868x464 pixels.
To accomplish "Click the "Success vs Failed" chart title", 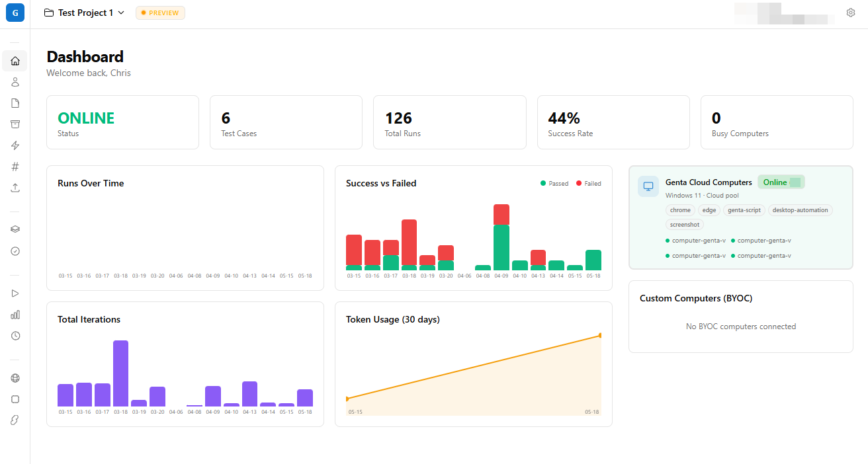I will [381, 183].
